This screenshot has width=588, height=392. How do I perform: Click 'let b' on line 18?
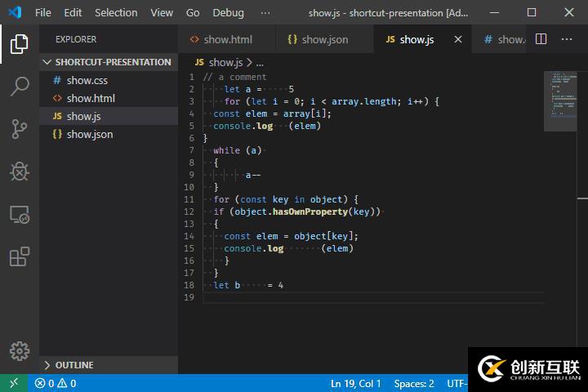click(x=226, y=285)
